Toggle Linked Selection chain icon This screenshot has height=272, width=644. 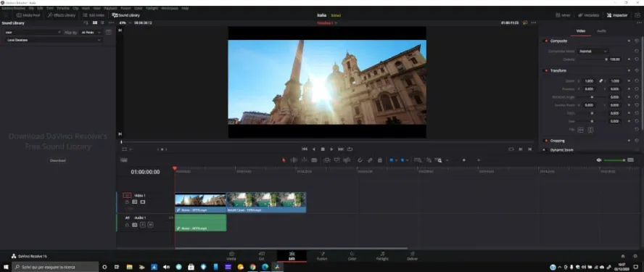click(370, 160)
